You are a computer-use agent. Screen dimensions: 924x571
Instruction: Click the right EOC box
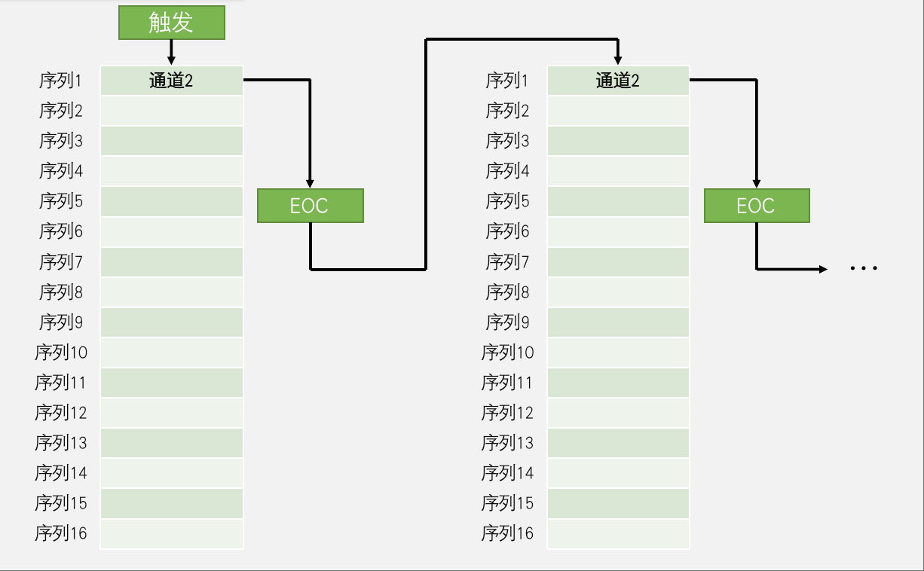tap(756, 206)
